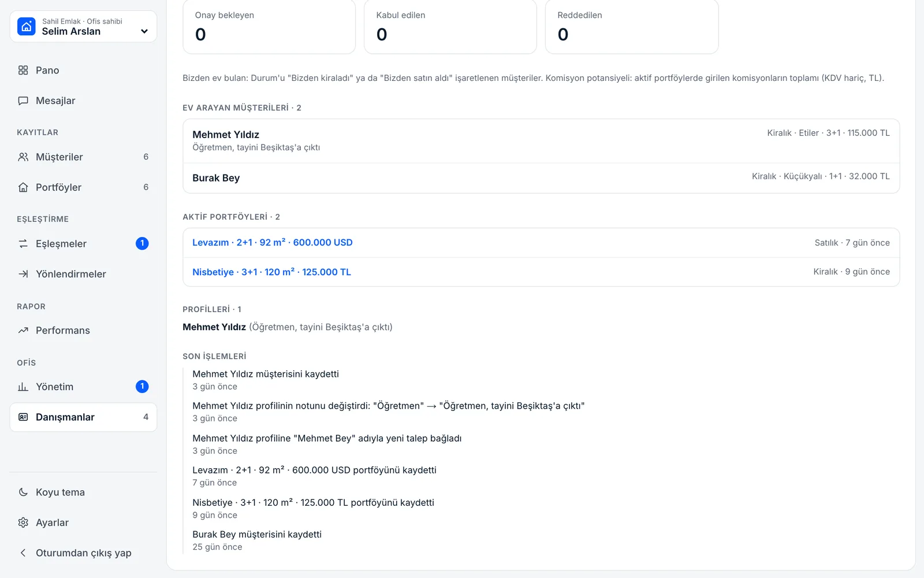Screen dimensions: 924x578
Task: Click the Koyu tema moon icon
Action: (23, 492)
